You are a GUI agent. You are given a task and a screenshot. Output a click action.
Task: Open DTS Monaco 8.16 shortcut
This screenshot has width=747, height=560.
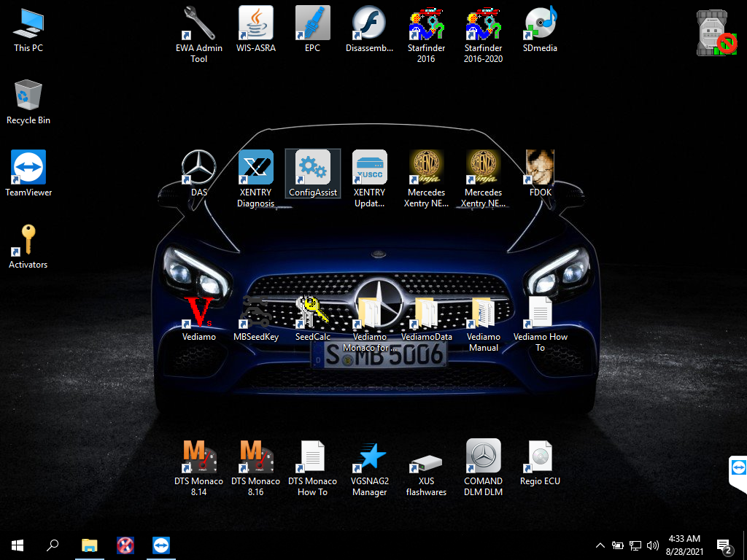click(x=255, y=457)
